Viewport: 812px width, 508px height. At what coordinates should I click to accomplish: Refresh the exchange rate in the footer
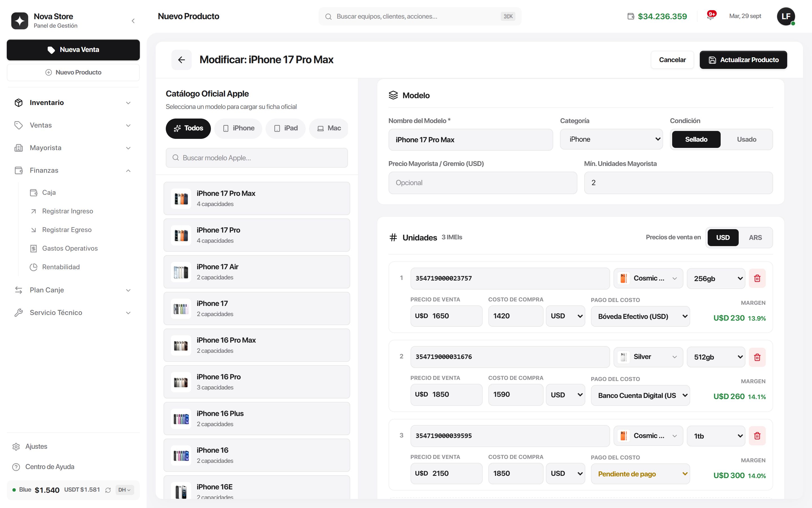click(108, 490)
